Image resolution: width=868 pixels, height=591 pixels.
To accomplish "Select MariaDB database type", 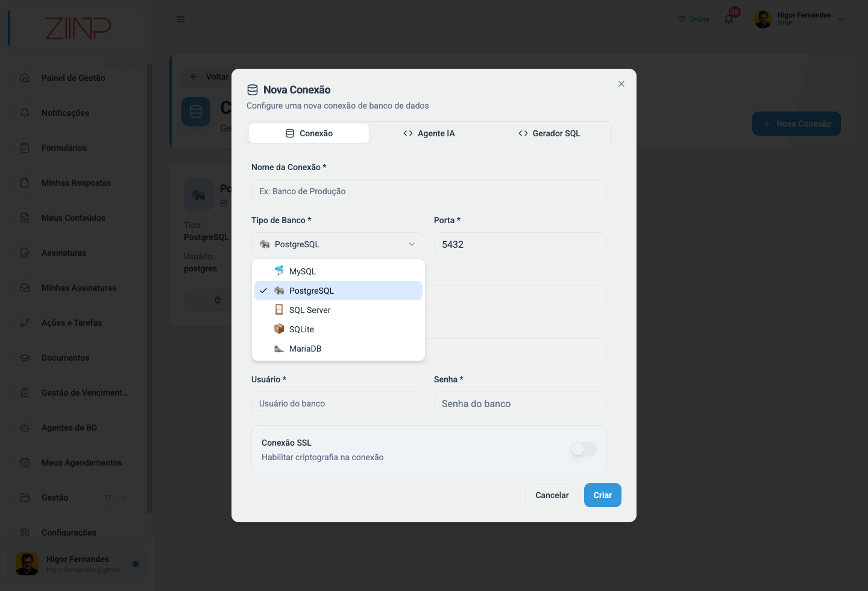I will [x=338, y=349].
